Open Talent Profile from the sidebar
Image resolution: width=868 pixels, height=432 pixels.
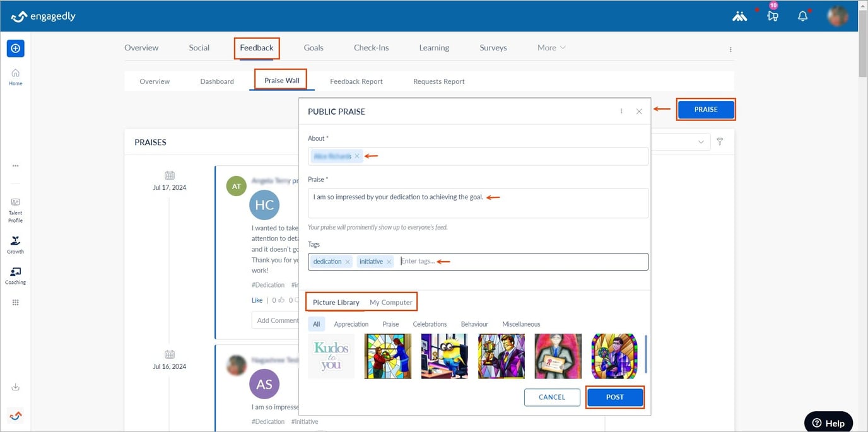click(15, 211)
